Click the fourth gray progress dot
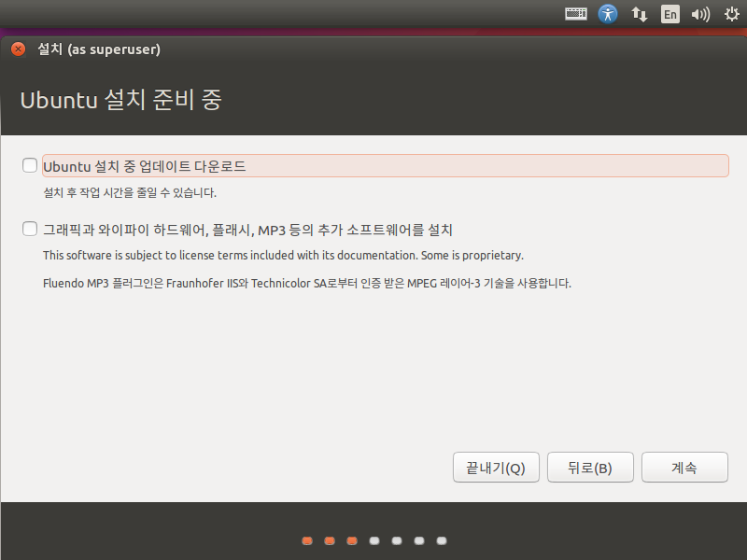747x560 pixels. pyautogui.click(x=373, y=540)
